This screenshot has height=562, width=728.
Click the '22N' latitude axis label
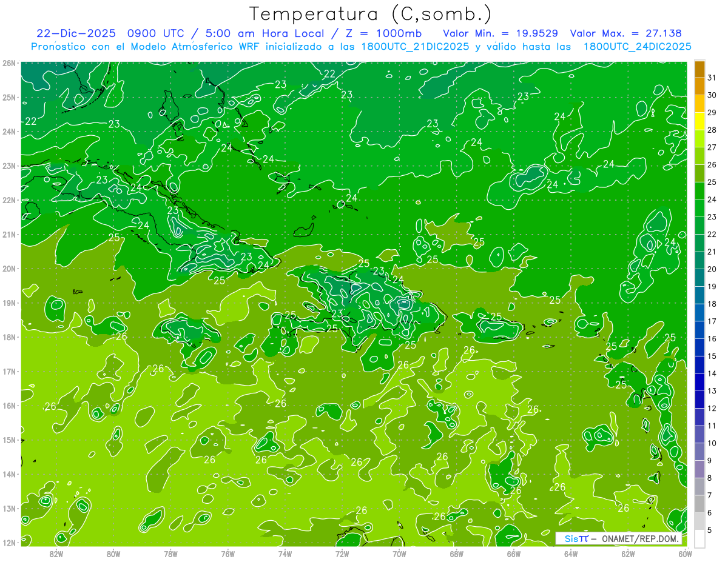click(9, 200)
